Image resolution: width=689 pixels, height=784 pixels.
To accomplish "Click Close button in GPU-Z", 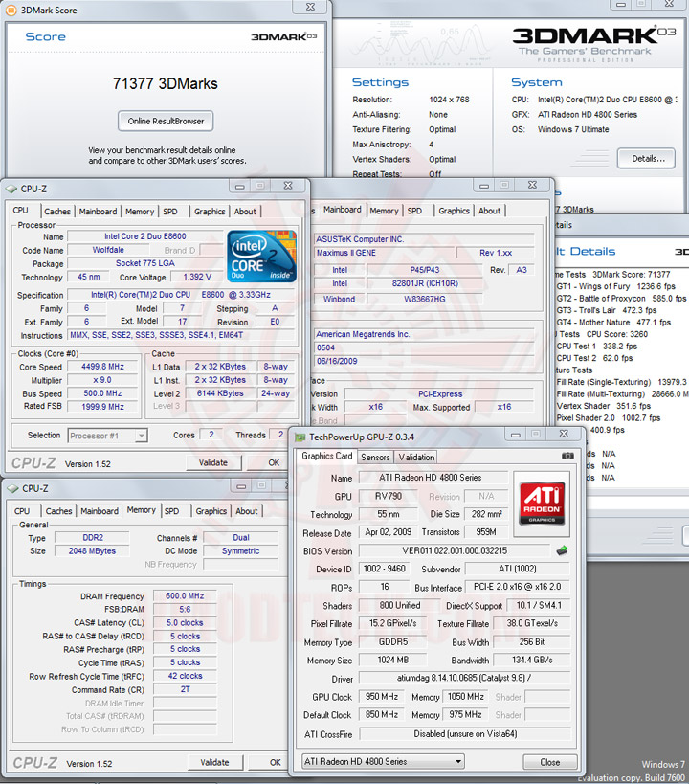I will tap(550, 762).
